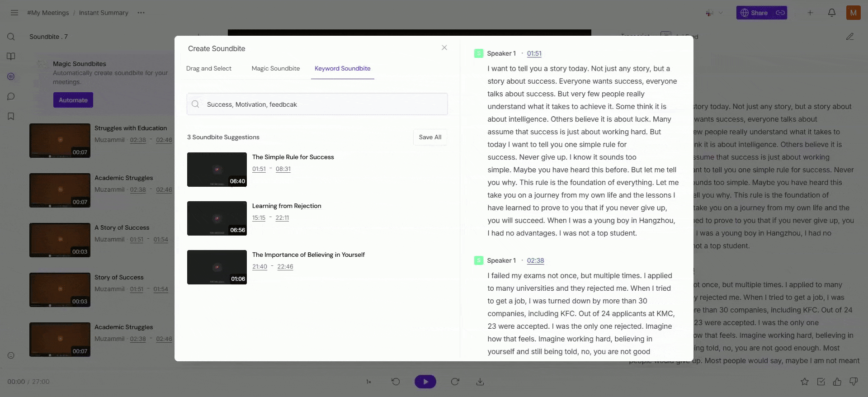The height and width of the screenshot is (397, 868).
Task: Click the search icon in left sidebar
Action: point(11,37)
